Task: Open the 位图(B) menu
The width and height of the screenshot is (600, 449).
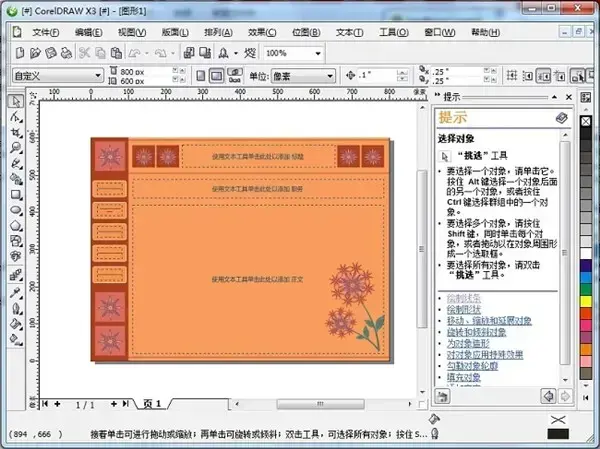Action: [306, 33]
